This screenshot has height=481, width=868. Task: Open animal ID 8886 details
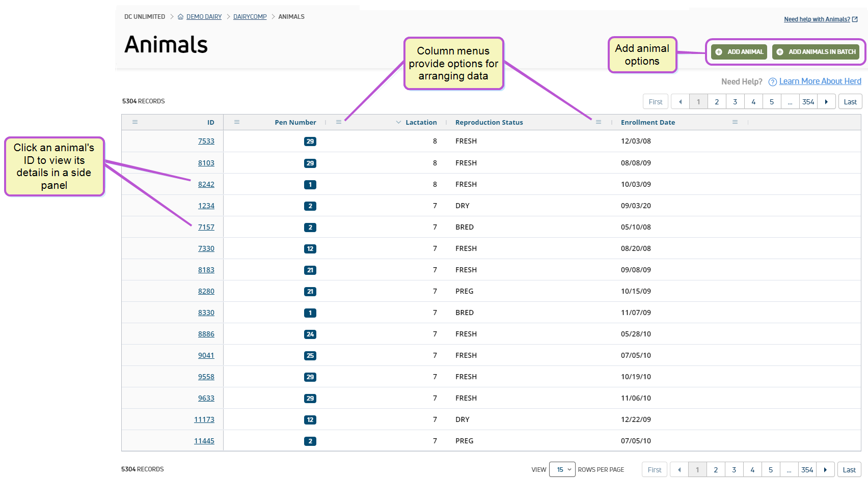[x=206, y=334]
